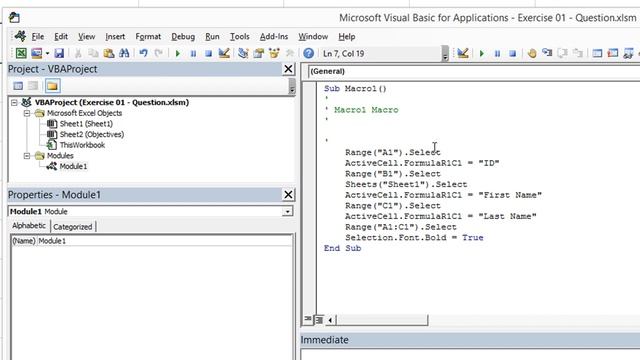Open the Tools menu
Viewport: 640px width, 360px height.
[x=240, y=36]
